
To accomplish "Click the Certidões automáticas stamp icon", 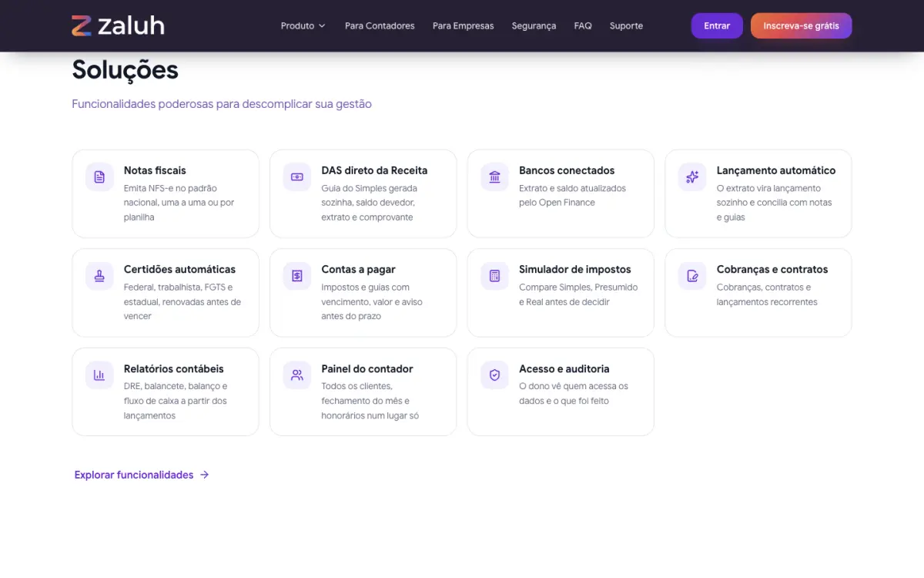I will point(99,276).
